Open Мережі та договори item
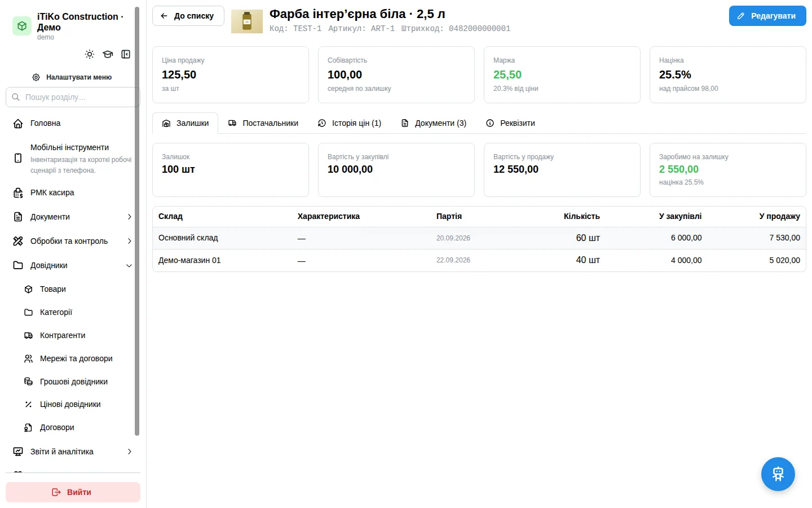 (x=77, y=358)
